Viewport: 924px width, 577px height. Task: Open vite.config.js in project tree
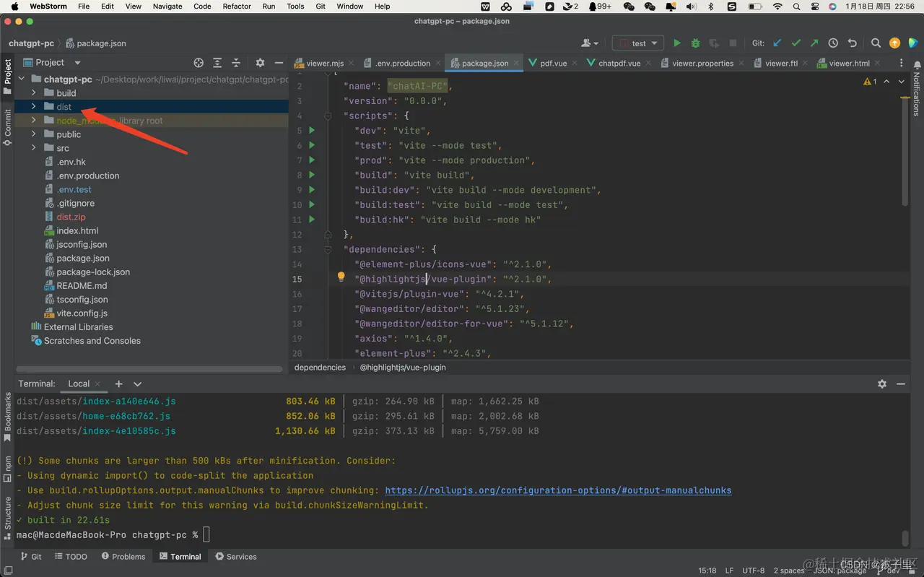(x=82, y=313)
